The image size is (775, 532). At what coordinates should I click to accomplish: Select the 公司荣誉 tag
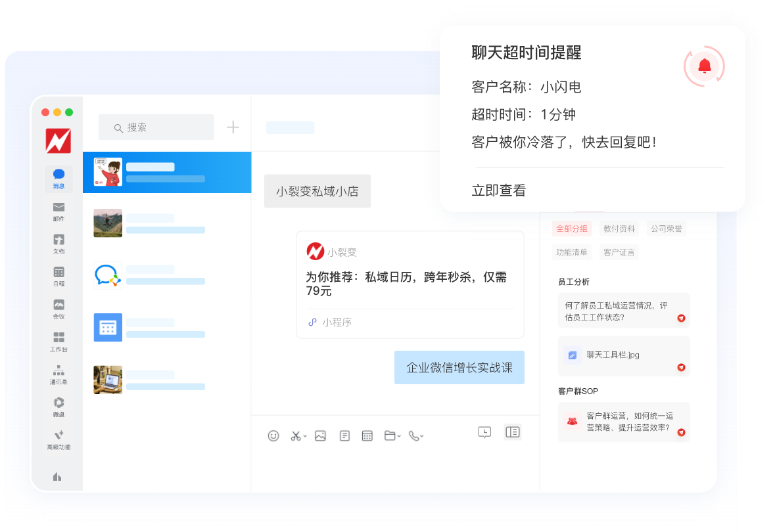coord(667,229)
